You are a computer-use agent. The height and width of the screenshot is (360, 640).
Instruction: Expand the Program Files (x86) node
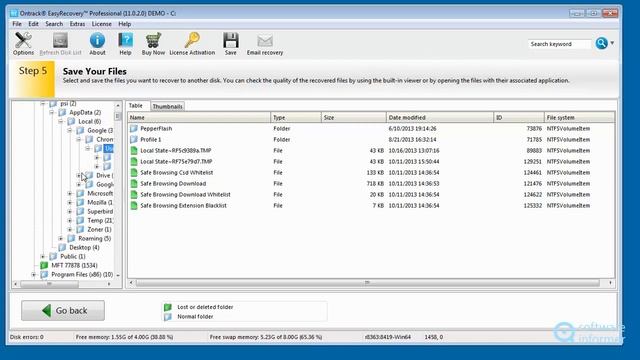tap(34, 274)
